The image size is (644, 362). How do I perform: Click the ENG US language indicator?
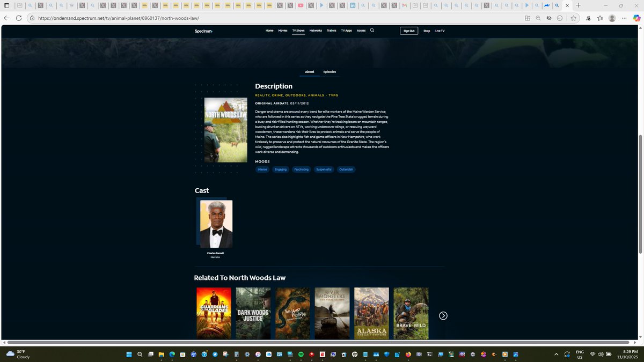[580, 354]
